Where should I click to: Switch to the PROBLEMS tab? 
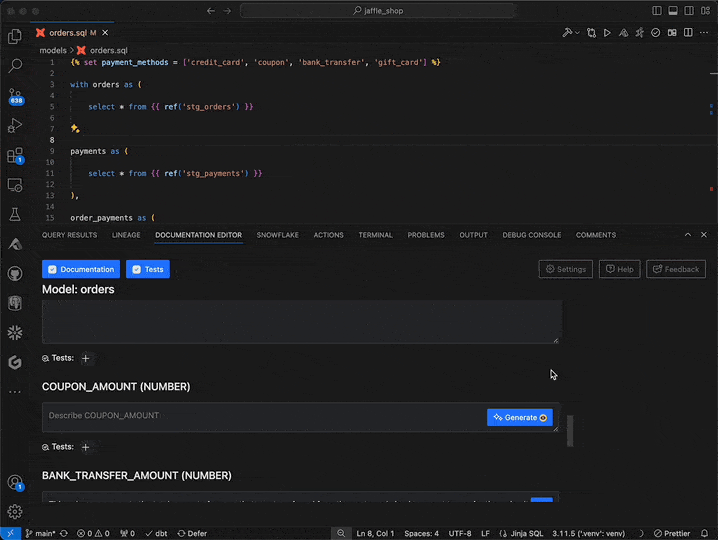[x=426, y=235]
